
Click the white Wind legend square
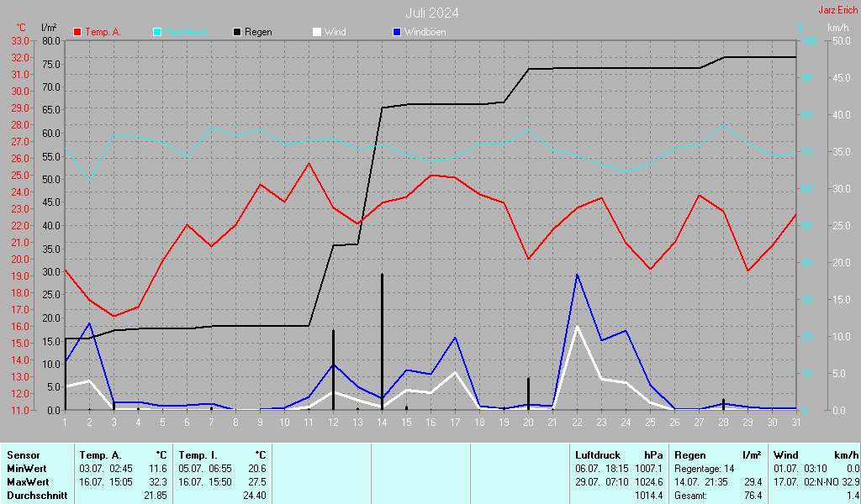317,32
